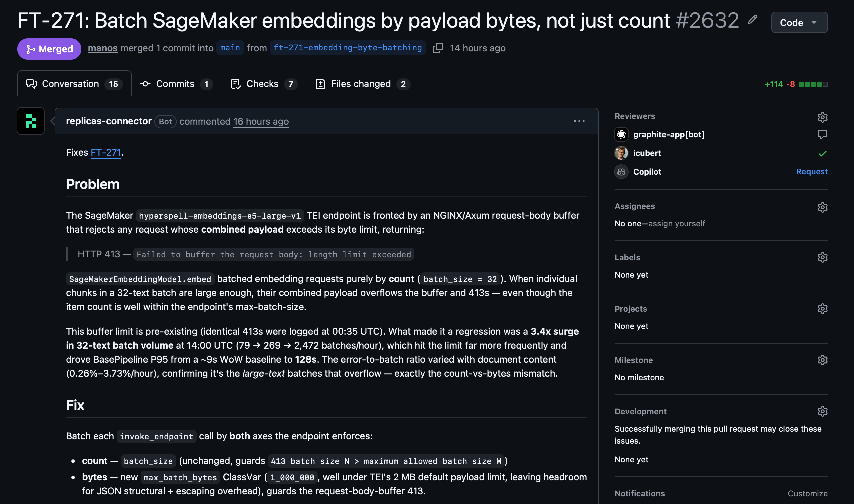This screenshot has height=504, width=854.
Task: Click the Bot label badge
Action: (x=165, y=122)
